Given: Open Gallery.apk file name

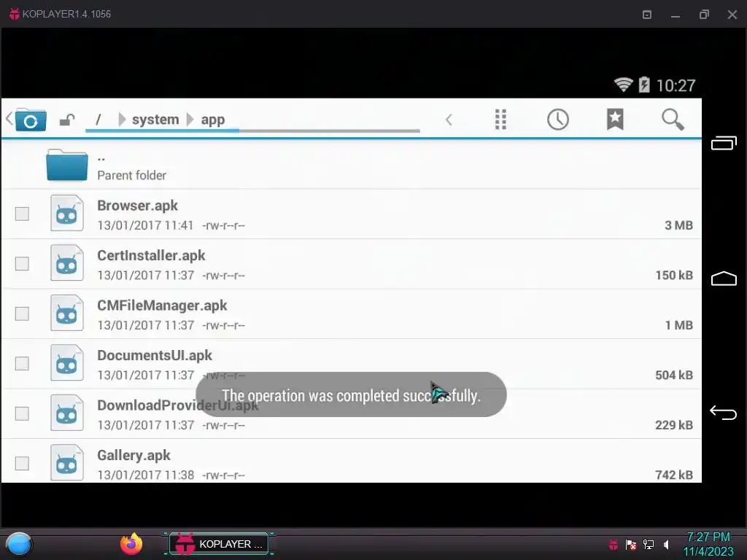Looking at the screenshot, I should click(133, 456).
